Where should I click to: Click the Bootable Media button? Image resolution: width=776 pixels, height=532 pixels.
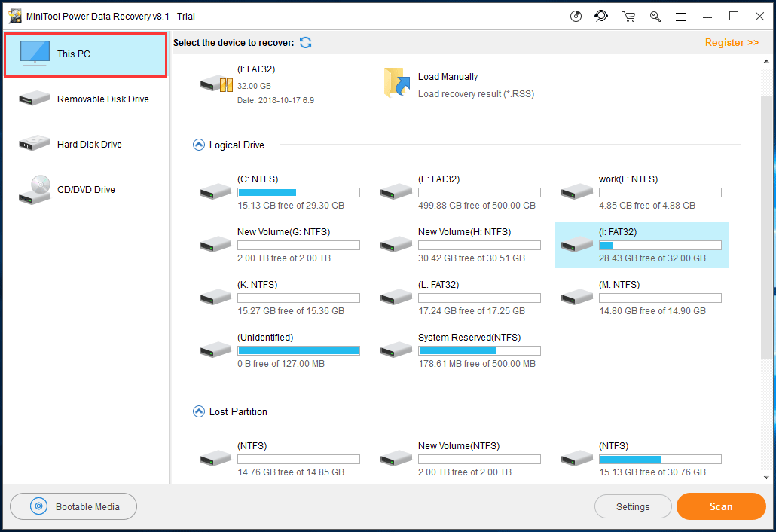coord(73,506)
